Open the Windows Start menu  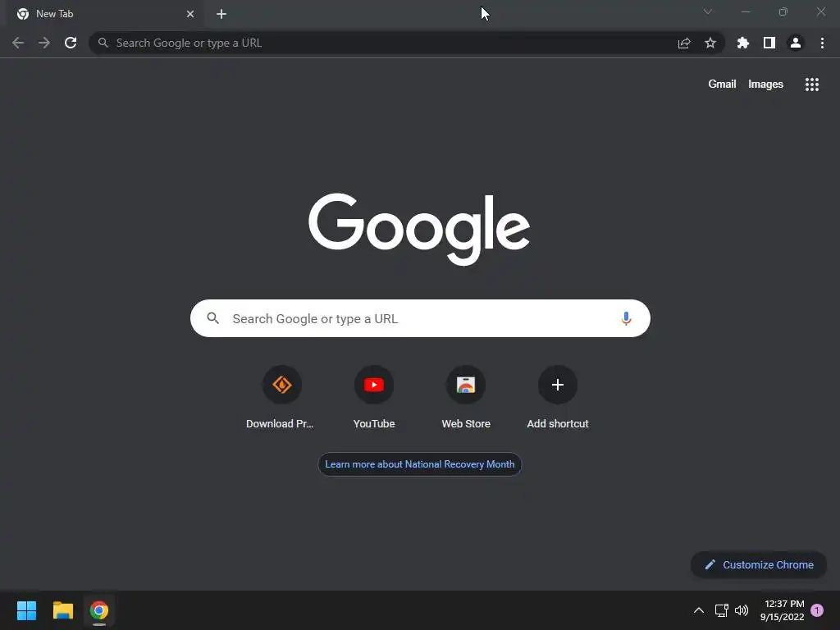coord(26,610)
